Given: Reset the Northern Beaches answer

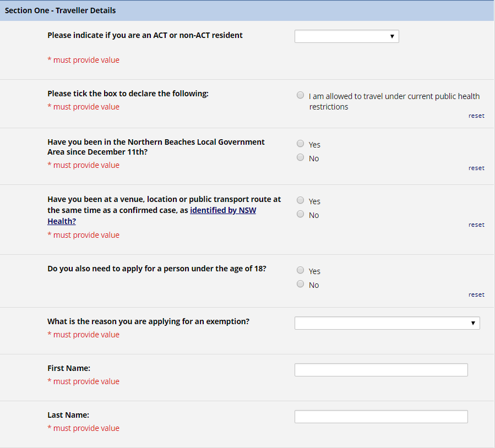Looking at the screenshot, I should 476,168.
